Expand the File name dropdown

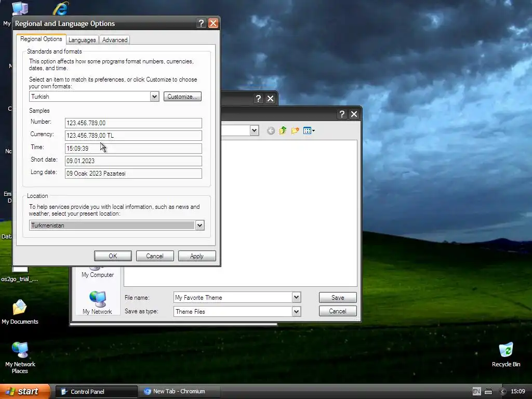click(x=296, y=298)
